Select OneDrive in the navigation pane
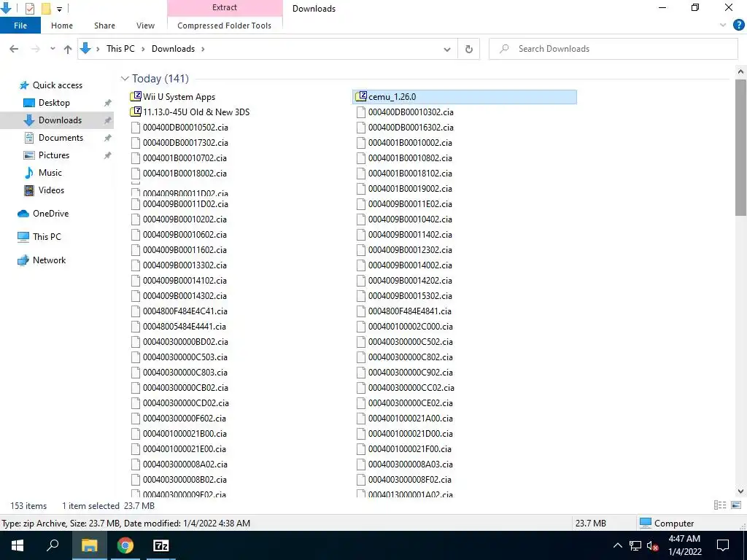Viewport: 747px width, 560px height. [x=50, y=214]
